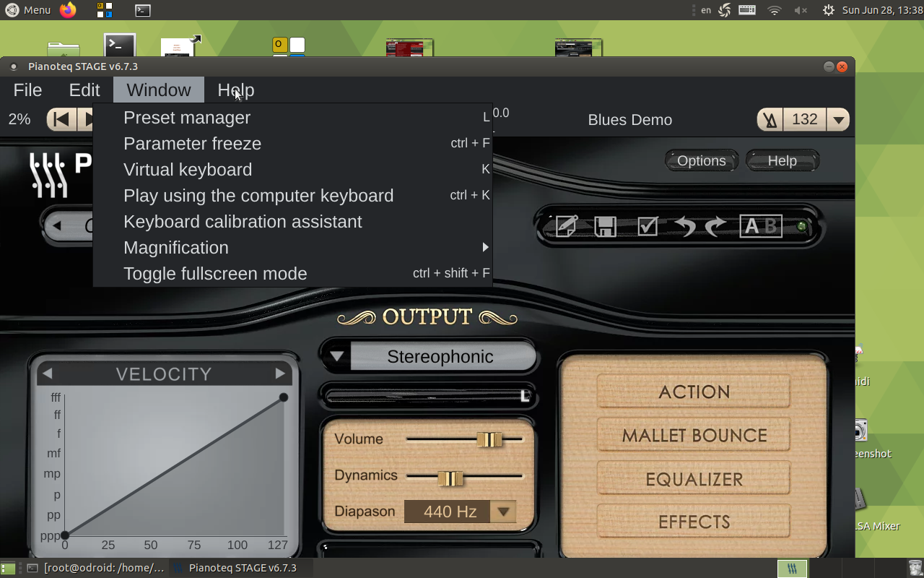Expand the Magnification submenu
This screenshot has width=924, height=578.
coord(292,247)
